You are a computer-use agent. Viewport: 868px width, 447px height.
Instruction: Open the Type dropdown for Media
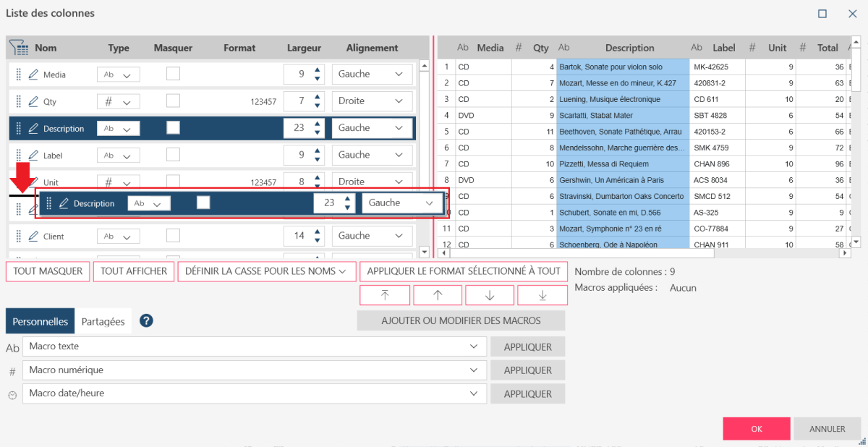[119, 74]
